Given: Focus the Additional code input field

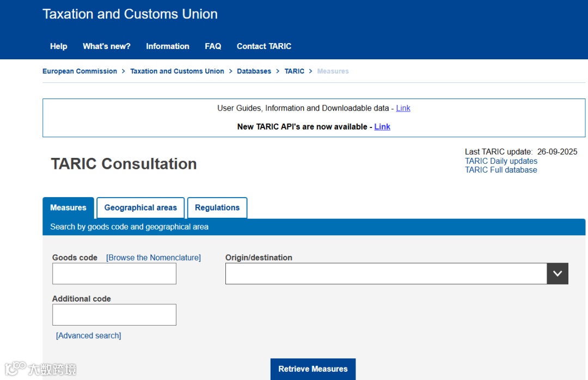Looking at the screenshot, I should pos(114,315).
